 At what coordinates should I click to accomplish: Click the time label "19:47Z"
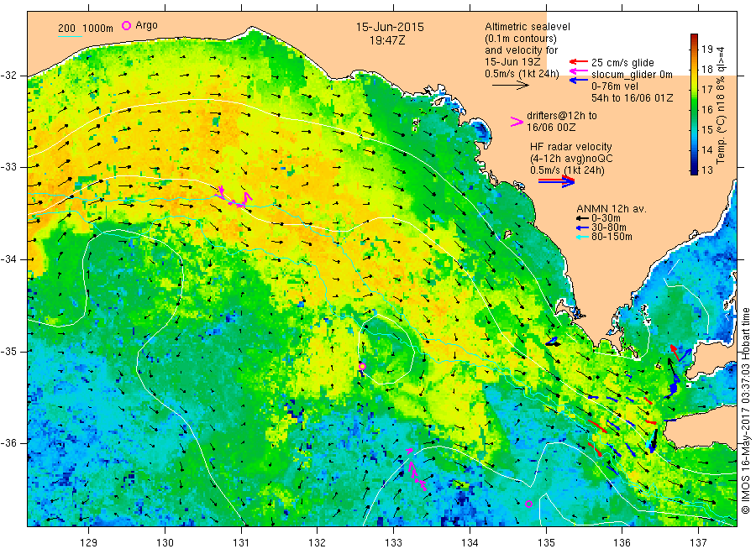point(387,41)
